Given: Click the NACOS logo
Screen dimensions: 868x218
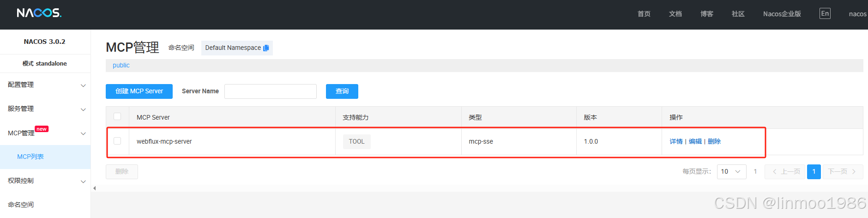Looking at the screenshot, I should tap(39, 13).
